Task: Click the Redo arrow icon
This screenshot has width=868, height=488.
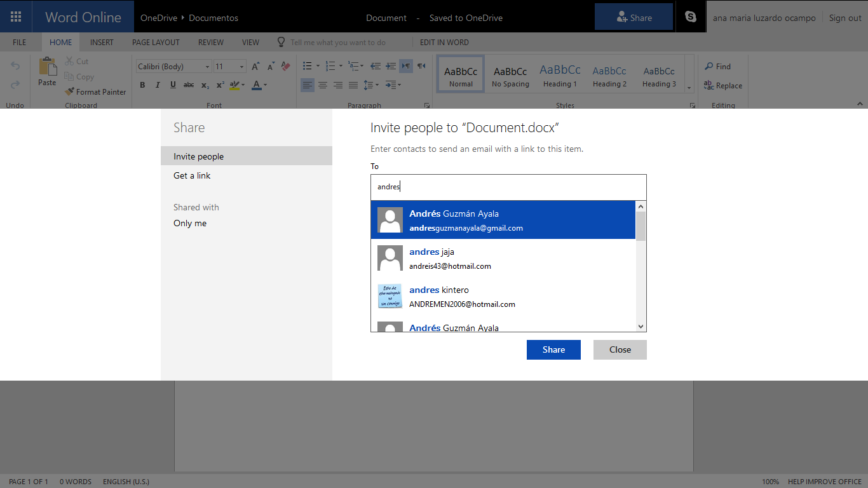Action: tap(15, 85)
